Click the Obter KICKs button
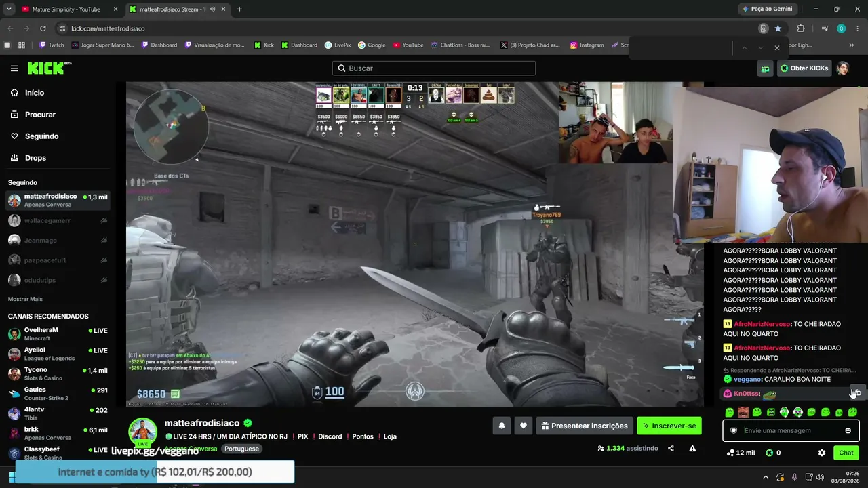 (804, 68)
